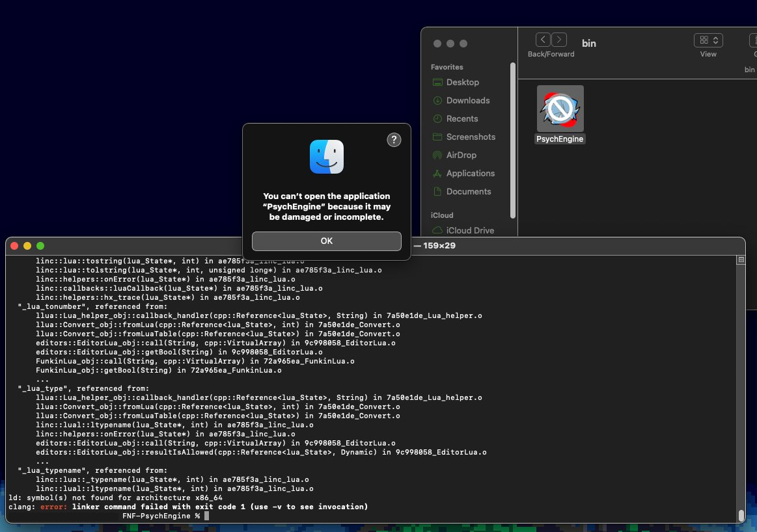Select the PsychEngine app icon in Finder

coord(560,109)
